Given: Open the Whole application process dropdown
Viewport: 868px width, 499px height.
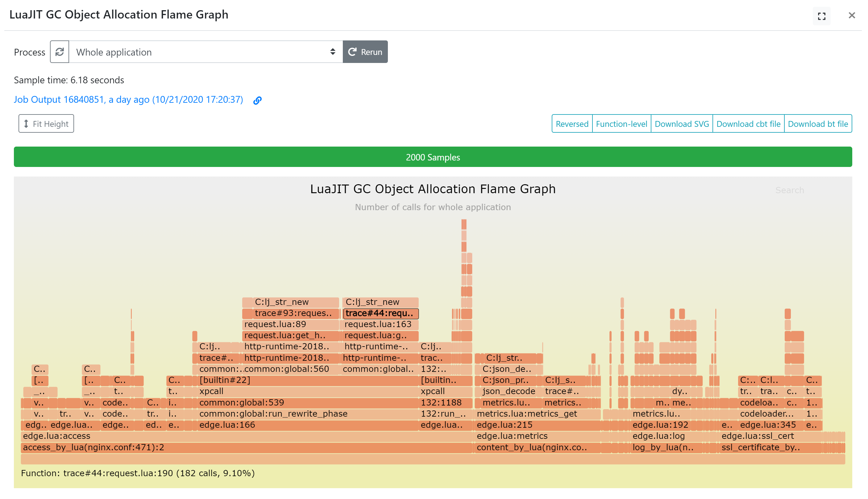Looking at the screenshot, I should (206, 52).
